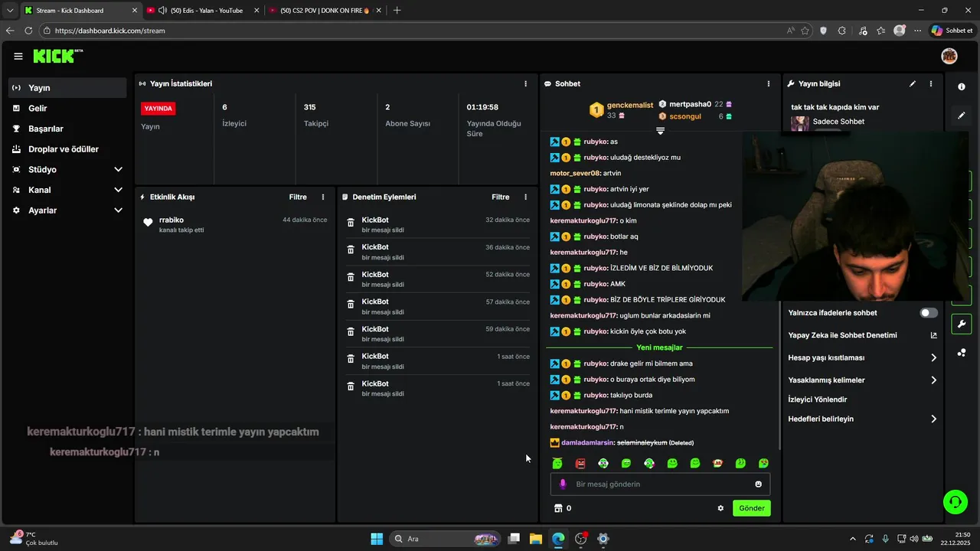Open Başarılar in the sidebar

click(67, 129)
